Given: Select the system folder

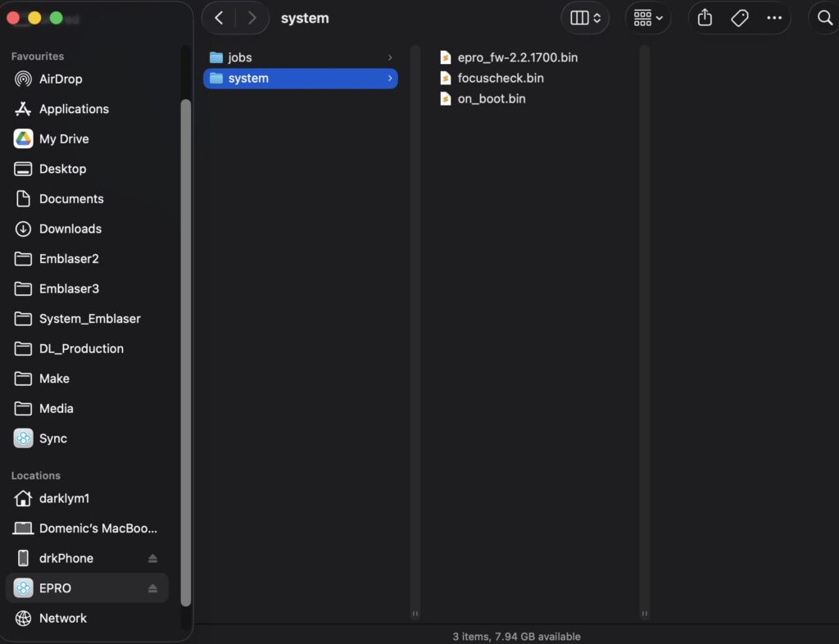Looking at the screenshot, I should tap(248, 78).
